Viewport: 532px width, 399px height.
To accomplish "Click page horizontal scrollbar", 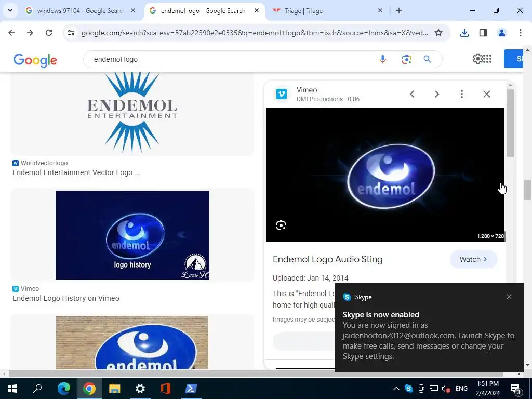I will coord(256,374).
